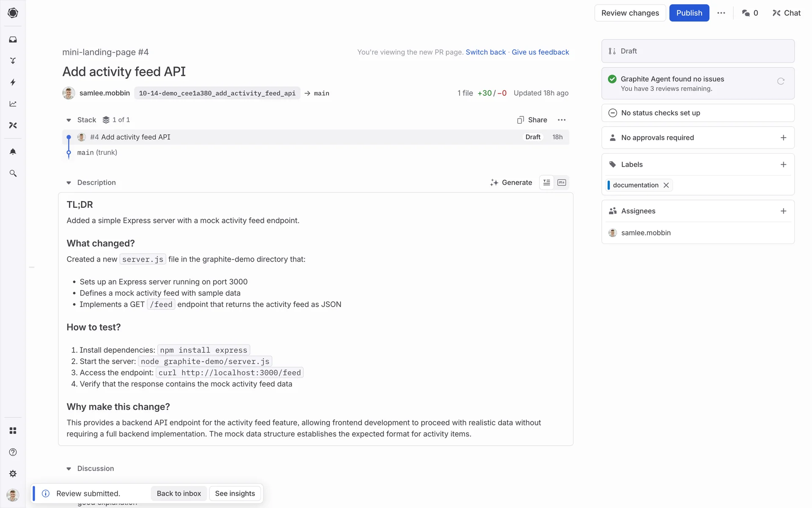Collapse the Discussion section
Screen dimensions: 812x508
69,469
